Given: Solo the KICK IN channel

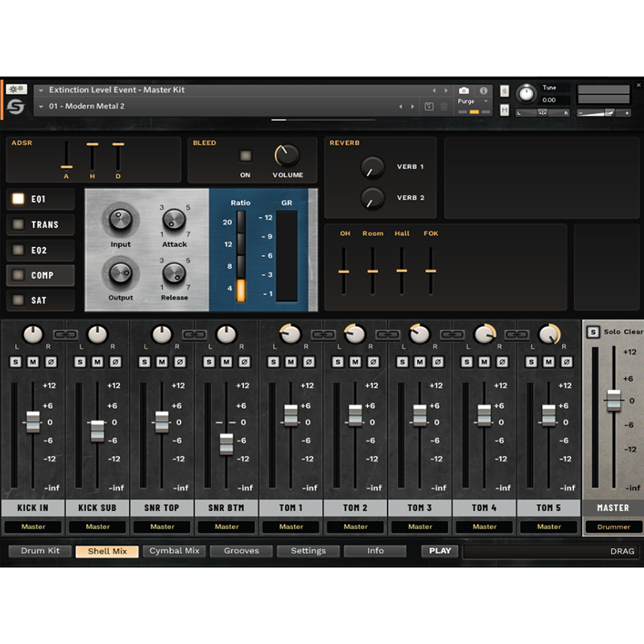Looking at the screenshot, I should 15,361.
